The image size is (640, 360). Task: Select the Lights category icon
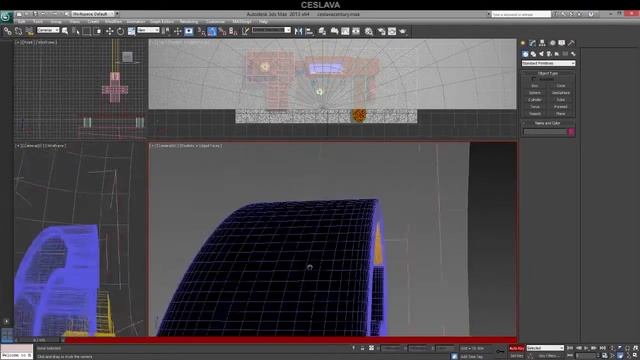541,54
